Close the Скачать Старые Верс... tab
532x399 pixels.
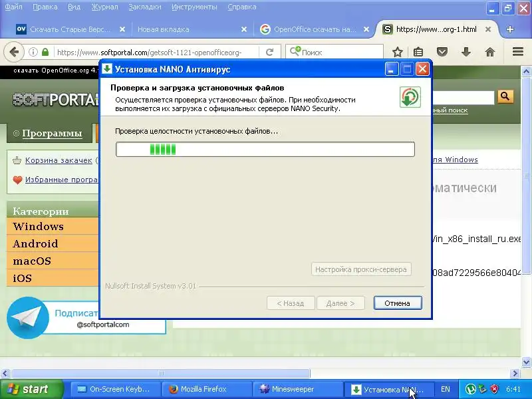(122, 29)
